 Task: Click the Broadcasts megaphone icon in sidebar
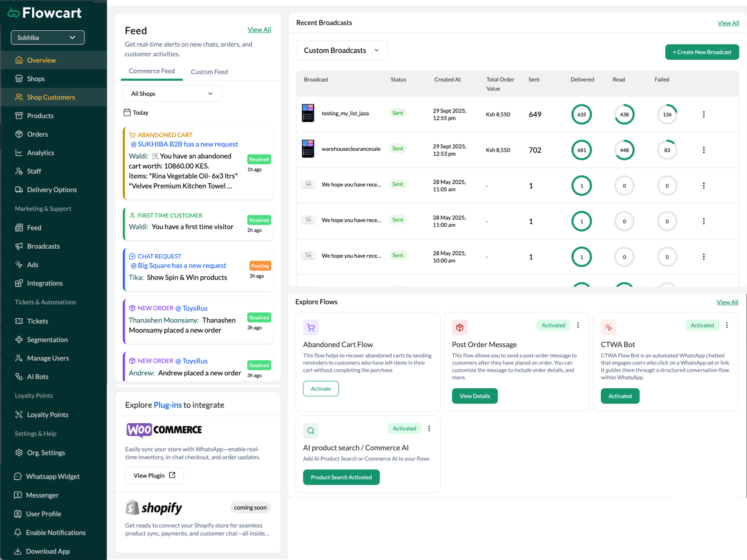(19, 246)
